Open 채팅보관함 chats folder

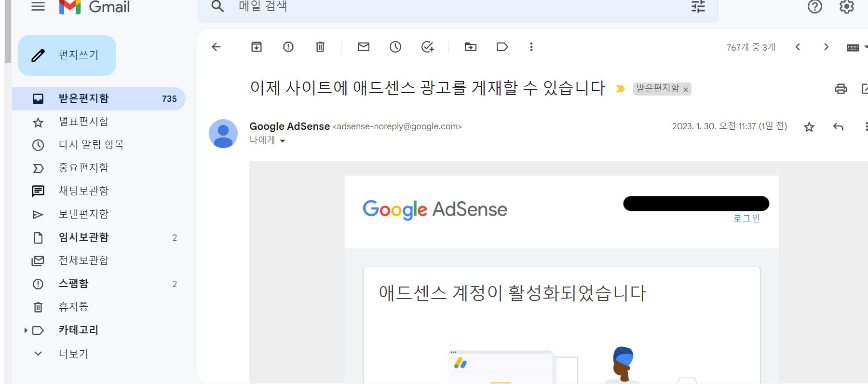[x=99, y=192]
